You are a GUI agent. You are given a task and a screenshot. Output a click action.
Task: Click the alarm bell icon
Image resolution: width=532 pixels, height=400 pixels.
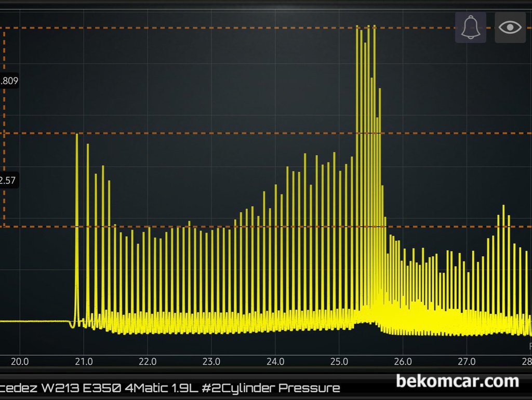[x=471, y=27]
